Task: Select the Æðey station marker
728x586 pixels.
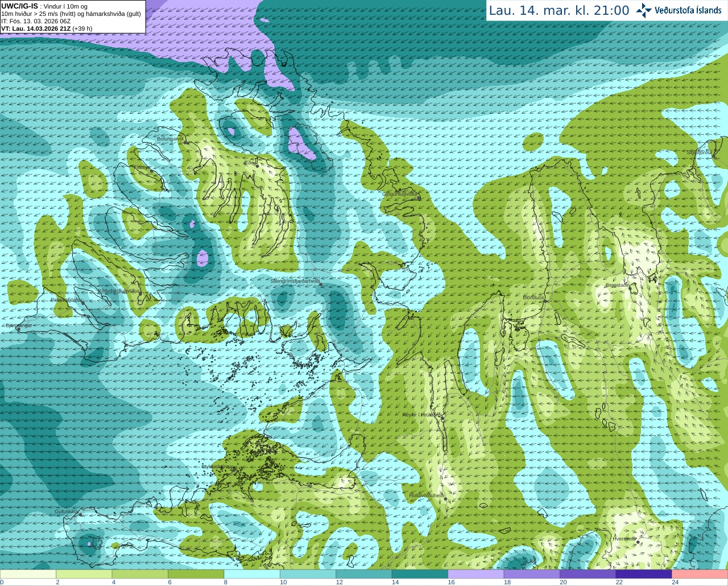Action: pyautogui.click(x=257, y=166)
